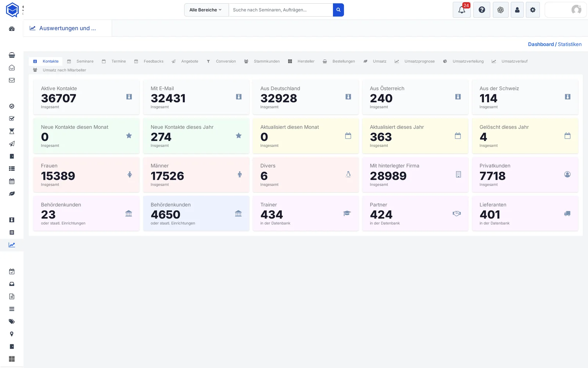Screen dimensions: 588x368
Task: Click the dashboard gauge icon in sidebar
Action: click(12, 29)
